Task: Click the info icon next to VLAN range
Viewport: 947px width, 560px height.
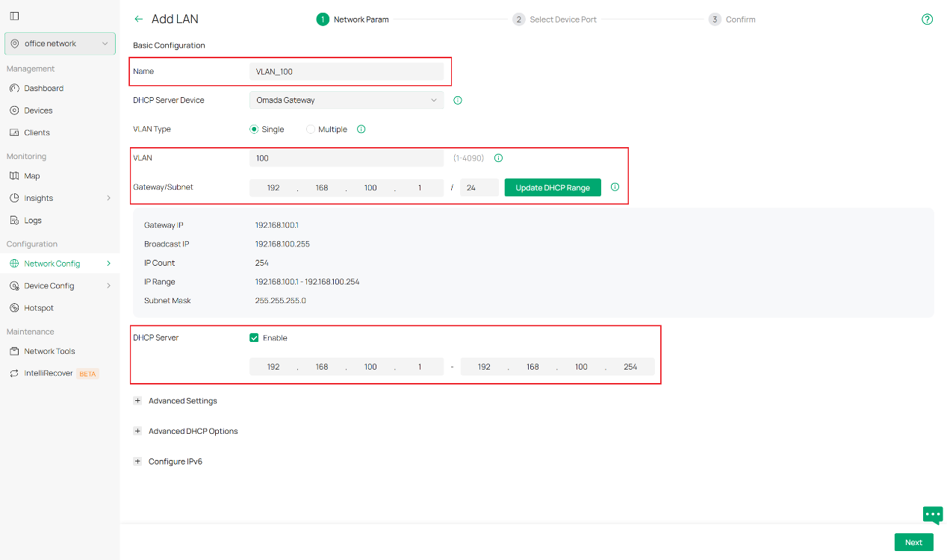Action: [x=498, y=158]
